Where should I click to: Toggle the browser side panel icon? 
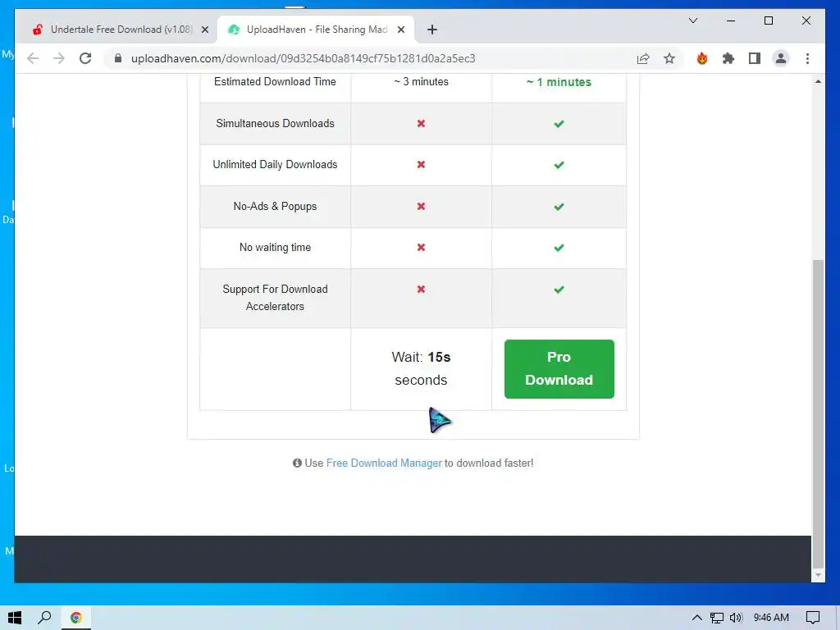click(755, 58)
